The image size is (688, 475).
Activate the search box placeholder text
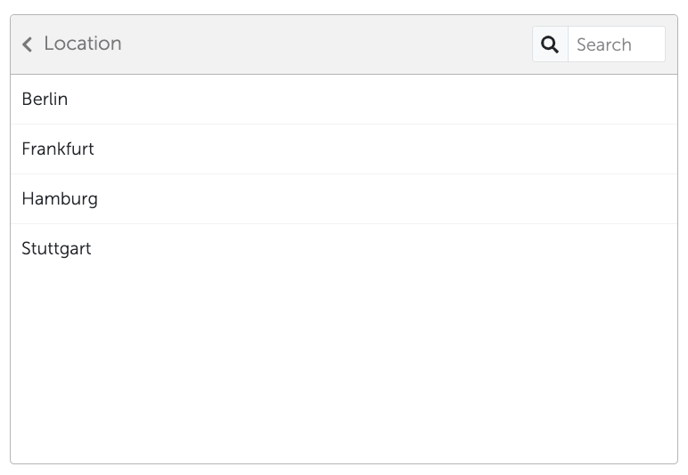click(x=604, y=44)
